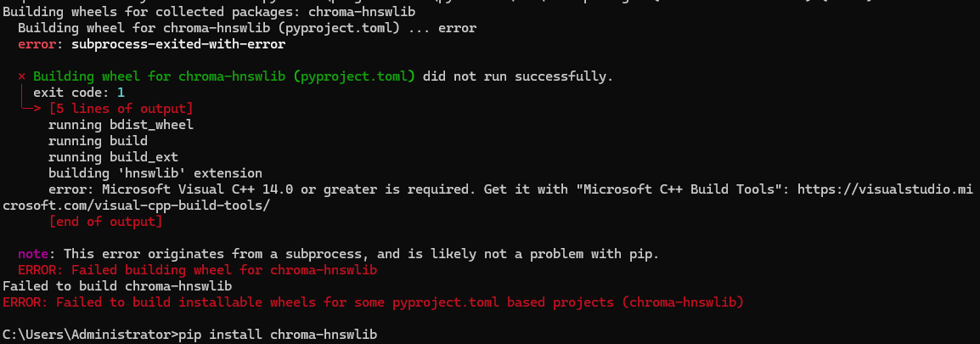Click the '[end of output]' marker

(x=105, y=222)
